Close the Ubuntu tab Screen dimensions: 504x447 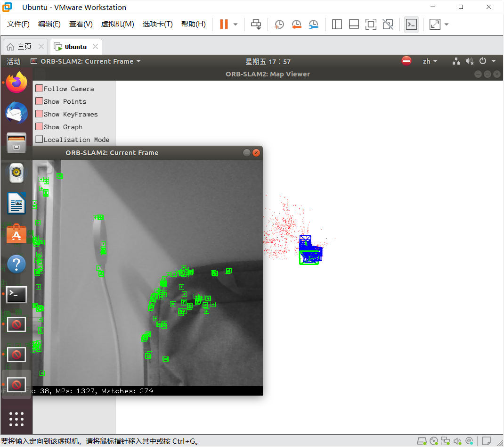tap(95, 47)
